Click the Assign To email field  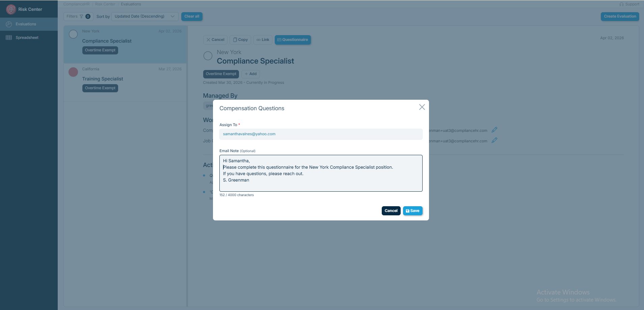[x=321, y=134]
